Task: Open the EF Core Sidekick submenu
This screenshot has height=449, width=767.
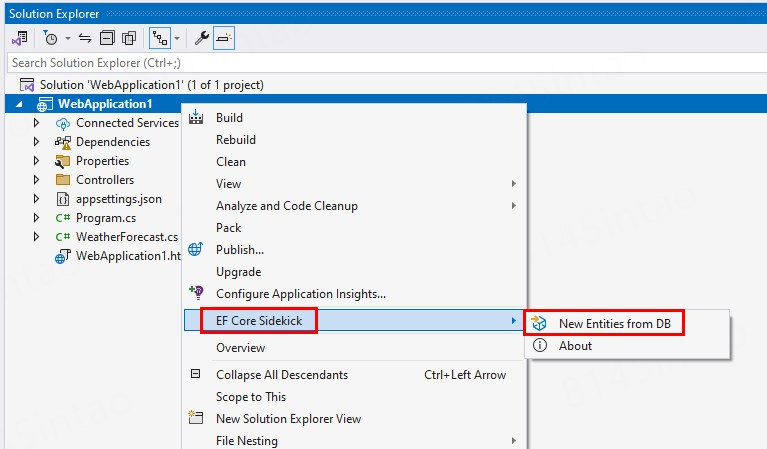Action: (x=259, y=321)
